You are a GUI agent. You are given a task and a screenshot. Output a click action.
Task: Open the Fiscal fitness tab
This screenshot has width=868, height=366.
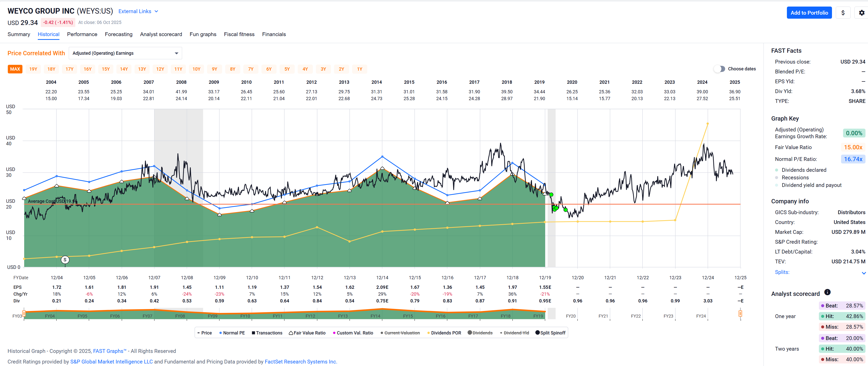point(239,34)
